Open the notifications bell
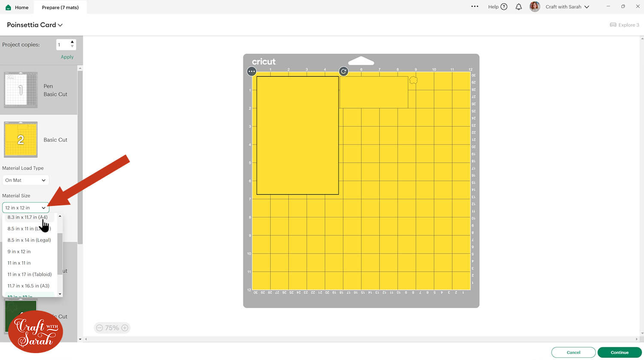Screen dimensions: 644x360 (519, 7)
